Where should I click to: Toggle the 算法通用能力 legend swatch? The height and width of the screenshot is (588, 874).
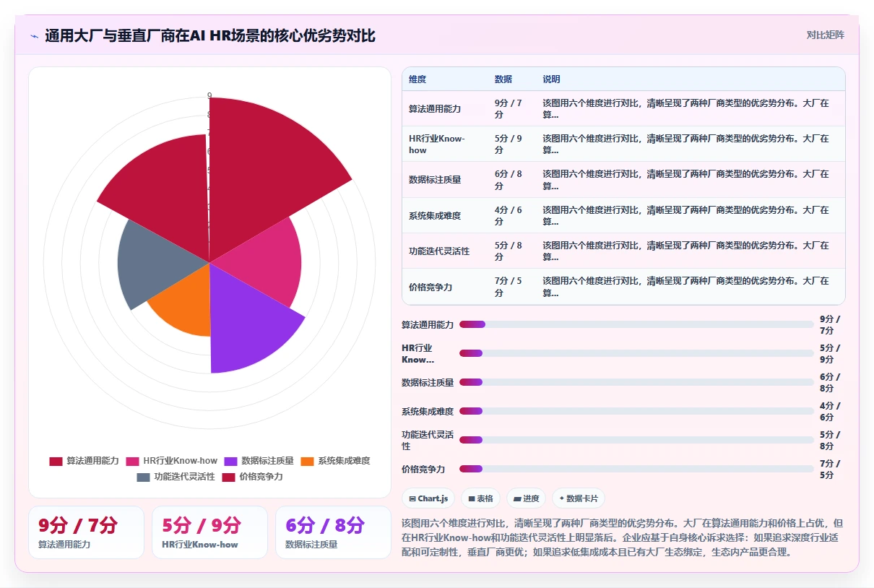click(56, 461)
